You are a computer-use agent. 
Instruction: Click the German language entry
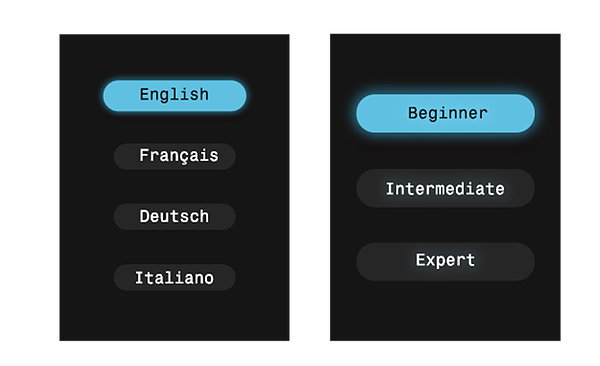tap(174, 217)
